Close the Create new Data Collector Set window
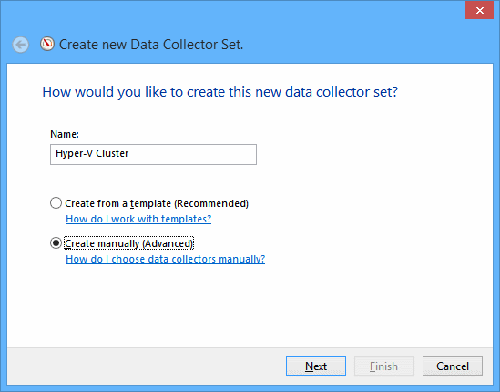 pyautogui.click(x=479, y=10)
